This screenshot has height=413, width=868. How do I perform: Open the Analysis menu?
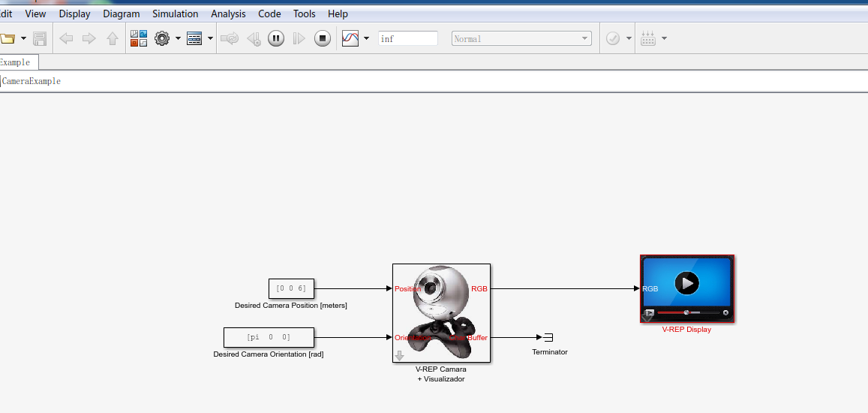(x=228, y=14)
